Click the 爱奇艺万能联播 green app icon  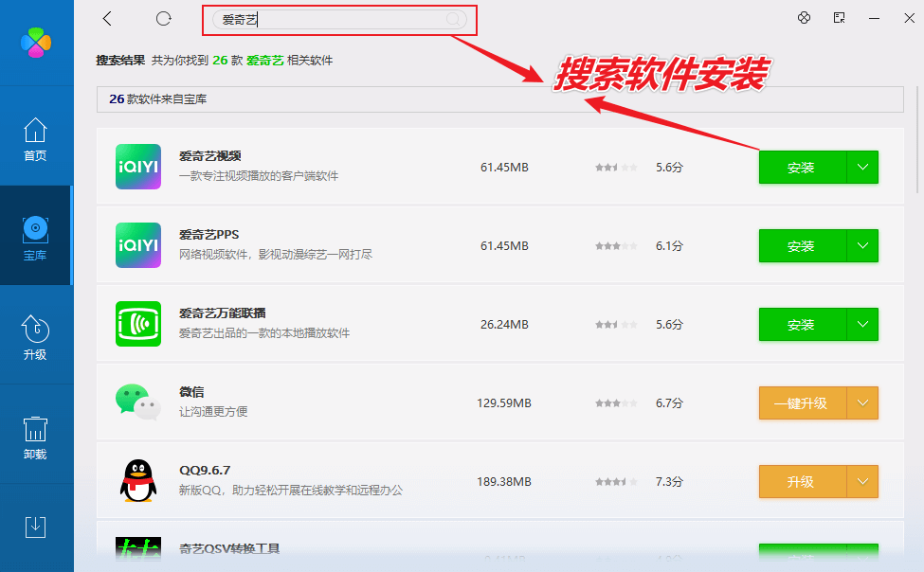pos(137,324)
